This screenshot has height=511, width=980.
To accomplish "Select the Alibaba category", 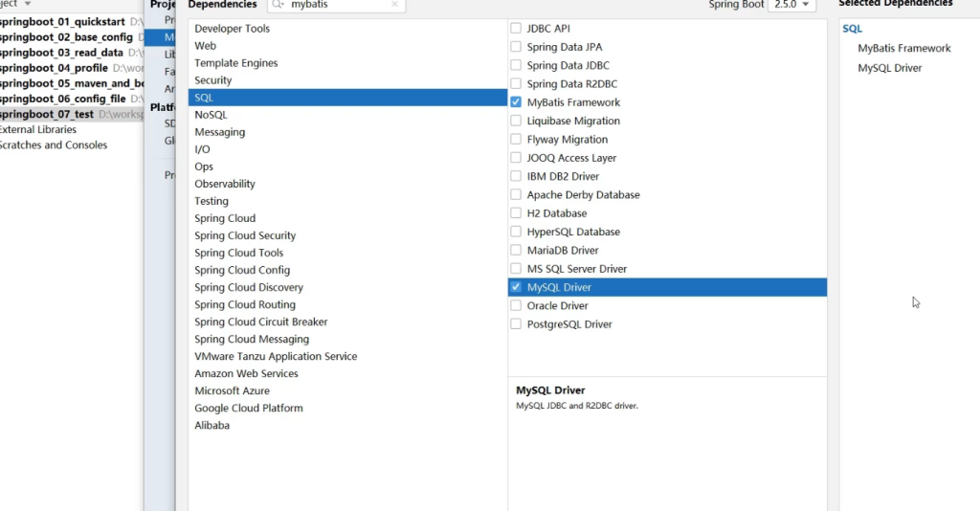I will 212,425.
